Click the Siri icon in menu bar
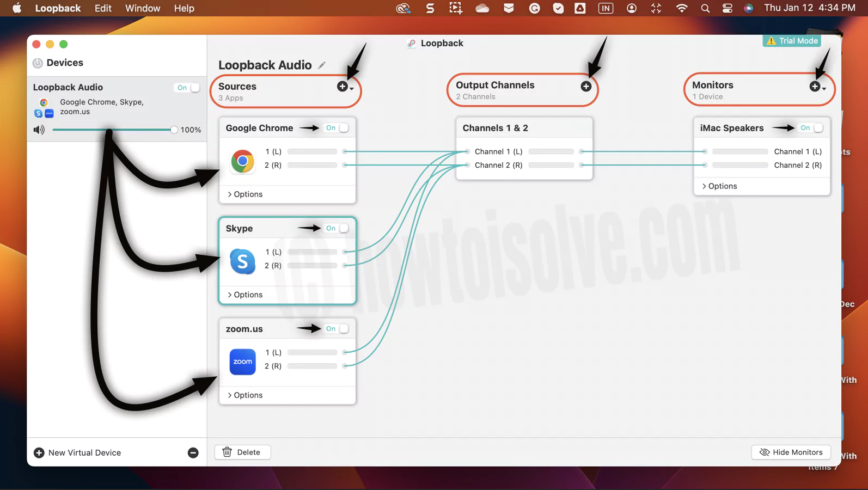 click(749, 8)
